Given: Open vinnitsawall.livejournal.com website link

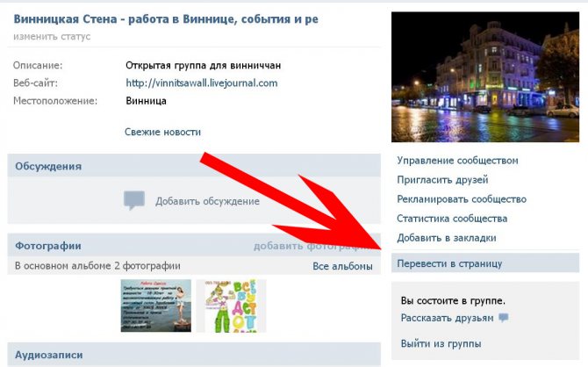Looking at the screenshot, I should (x=202, y=83).
